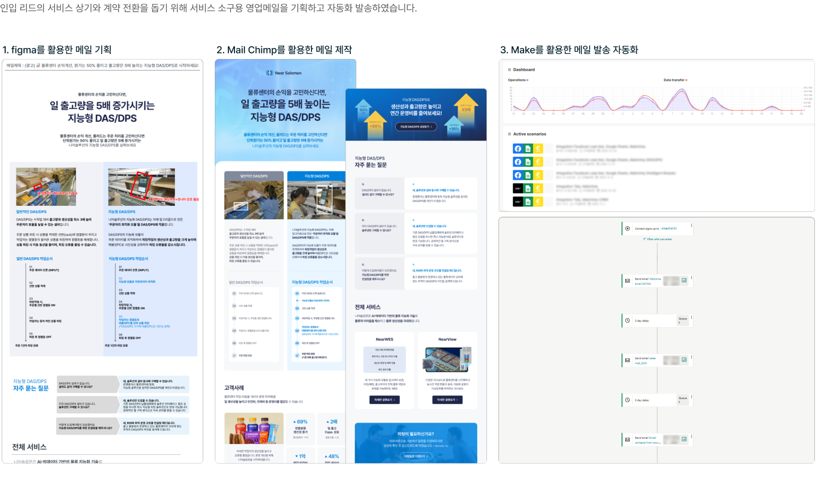
Task: Click the envelope icon on the 'Email contacts from your...' step
Action: click(x=627, y=440)
